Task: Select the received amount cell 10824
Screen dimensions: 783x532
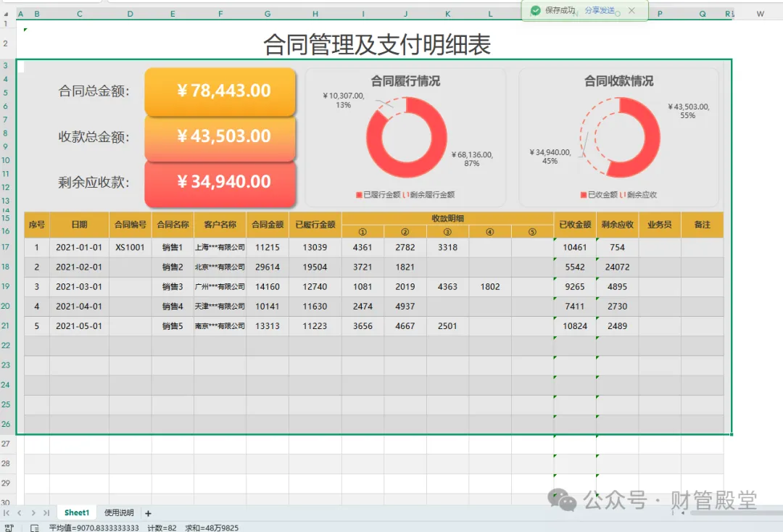Action: click(575, 326)
